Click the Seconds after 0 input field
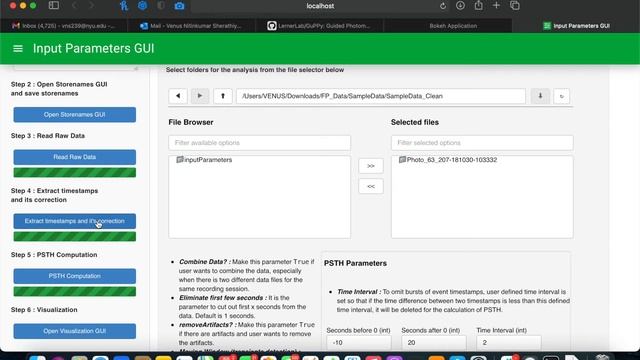 click(x=433, y=343)
